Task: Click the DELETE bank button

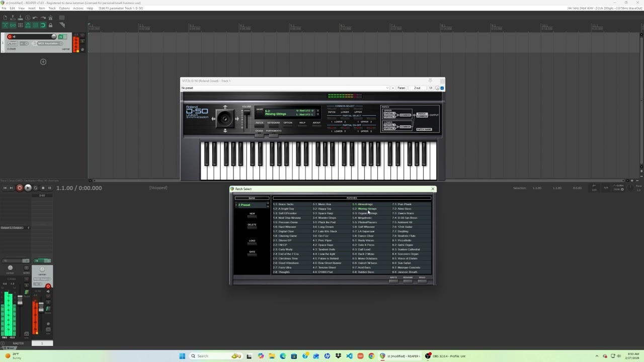Action: [x=252, y=227]
